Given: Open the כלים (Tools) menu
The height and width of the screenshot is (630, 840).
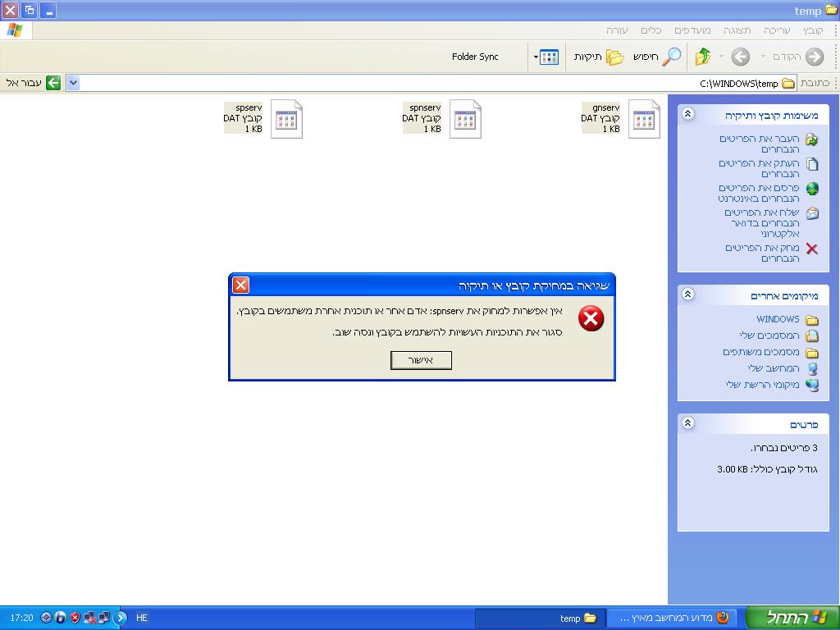Looking at the screenshot, I should [651, 30].
